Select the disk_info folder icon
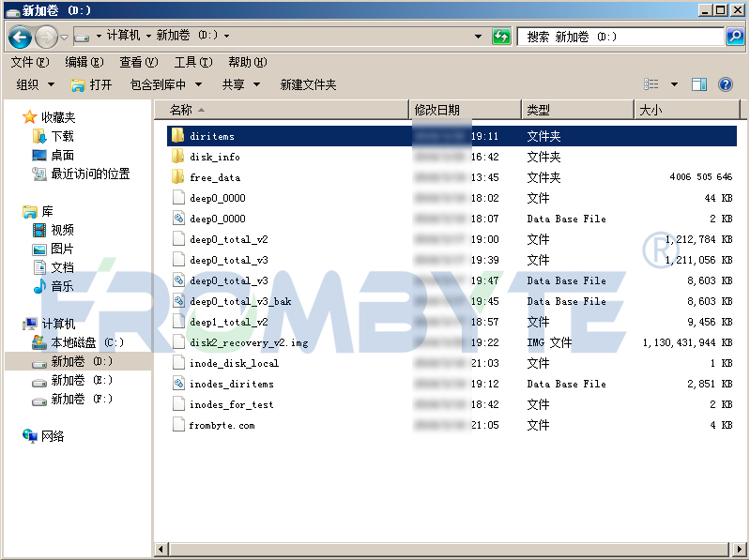Screen dimensions: 750x560 click(178, 157)
